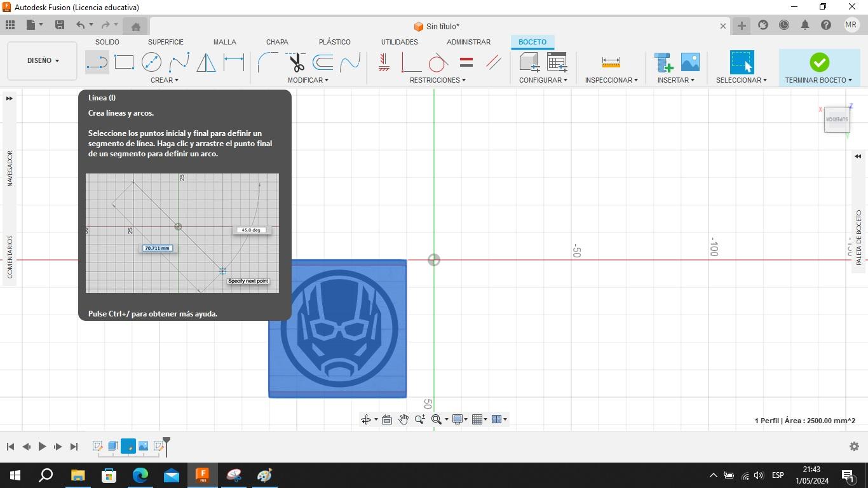Open the notifications bell

pyautogui.click(x=805, y=25)
